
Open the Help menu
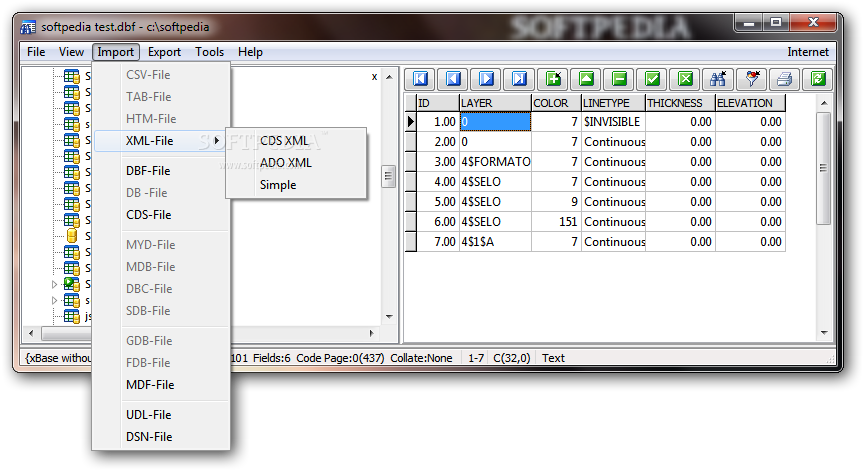pos(250,52)
